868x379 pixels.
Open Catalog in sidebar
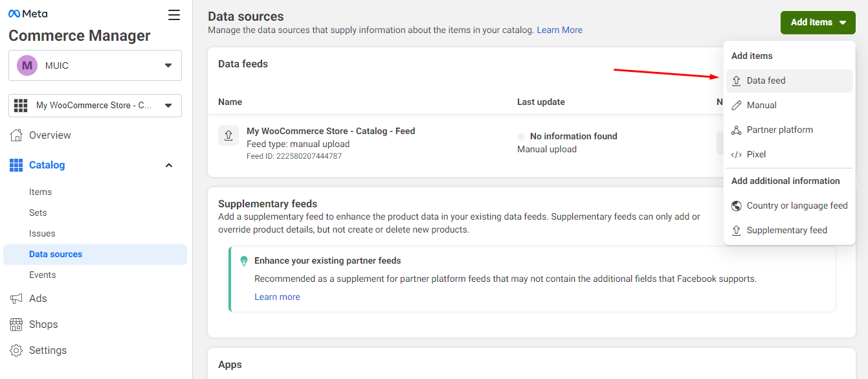[x=95, y=165]
